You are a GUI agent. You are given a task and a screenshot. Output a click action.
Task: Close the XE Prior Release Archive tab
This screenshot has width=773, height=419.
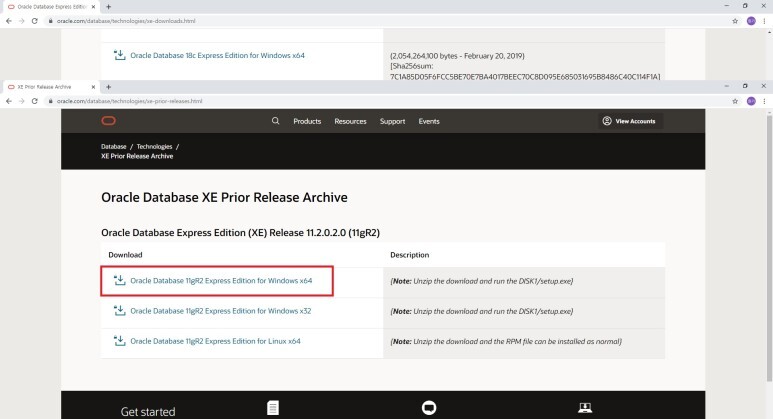pos(93,87)
